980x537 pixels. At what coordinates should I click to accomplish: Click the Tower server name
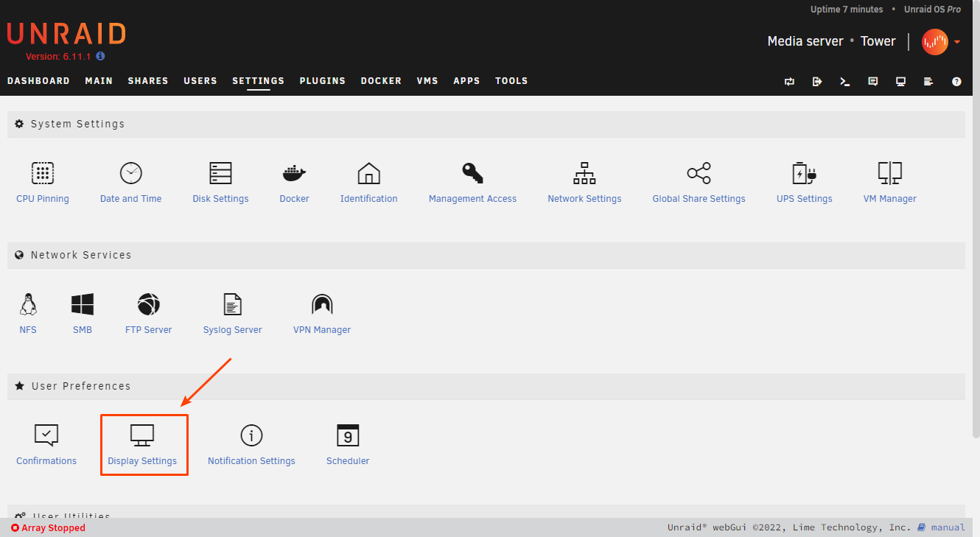tap(878, 41)
